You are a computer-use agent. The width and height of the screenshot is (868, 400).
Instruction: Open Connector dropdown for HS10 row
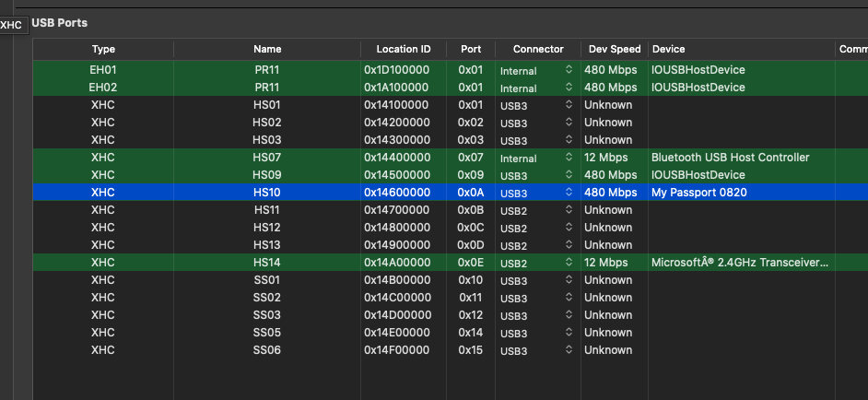(x=569, y=193)
